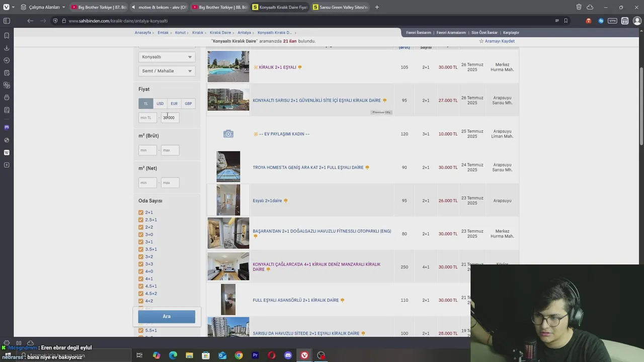
Task: Click the VPN button
Action: (612, 21)
